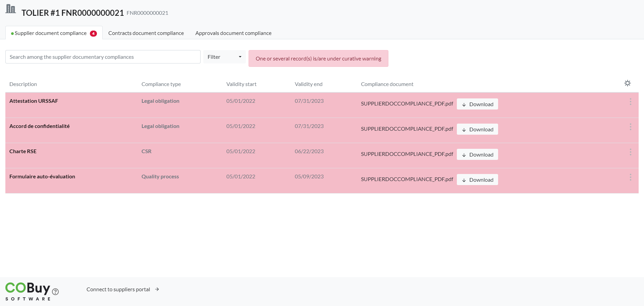The width and height of the screenshot is (644, 306).
Task: Download the Attestation URSSAF document
Action: 477,104
